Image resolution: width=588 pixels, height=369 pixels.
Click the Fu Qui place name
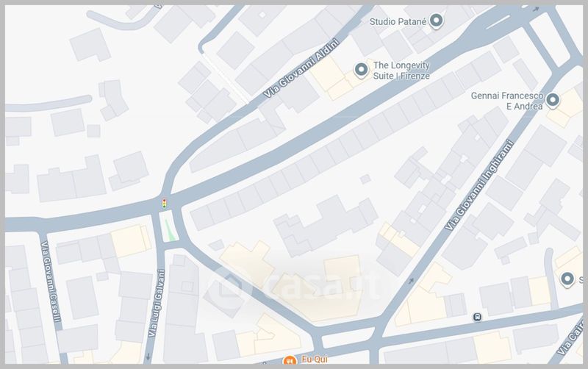(x=315, y=359)
